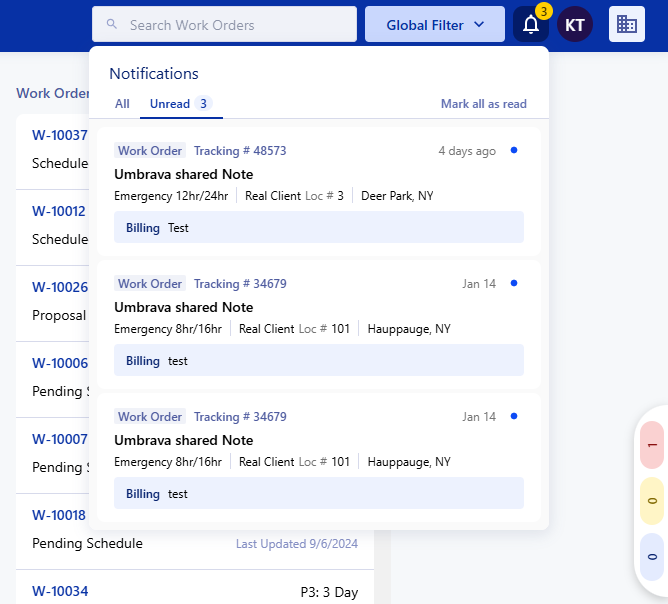Screen dimensions: 668x604
Task: Click the Billing Test note box
Action: pos(319,227)
